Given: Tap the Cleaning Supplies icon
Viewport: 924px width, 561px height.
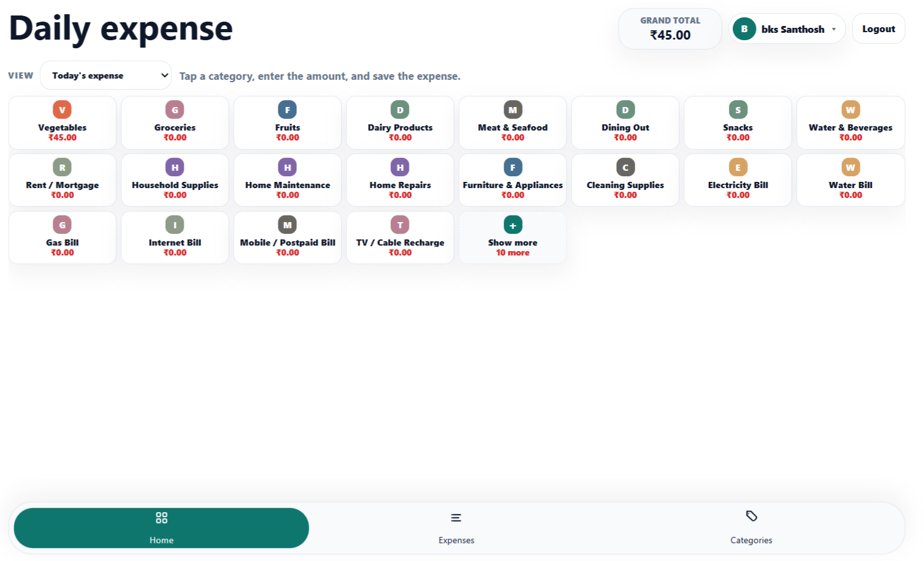Looking at the screenshot, I should (625, 167).
